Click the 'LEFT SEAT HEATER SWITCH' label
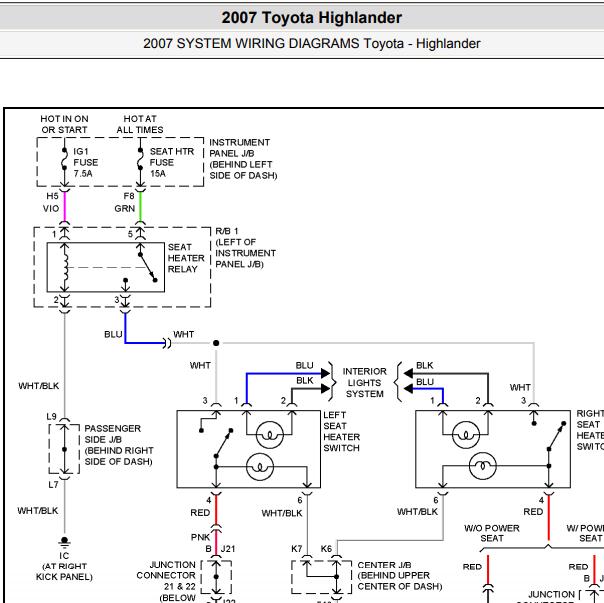604x603 pixels. pyautogui.click(x=341, y=431)
